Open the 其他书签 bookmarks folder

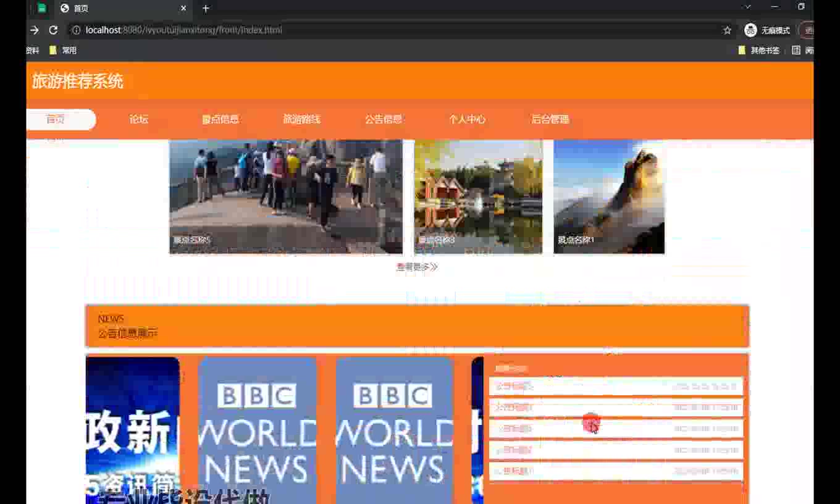tap(759, 51)
